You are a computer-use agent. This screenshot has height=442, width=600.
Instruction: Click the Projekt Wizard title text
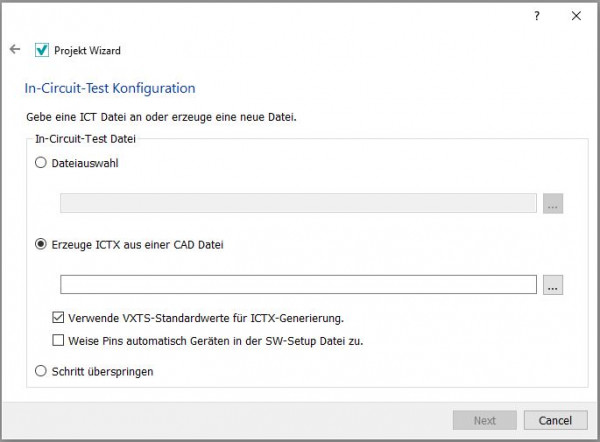click(x=87, y=50)
